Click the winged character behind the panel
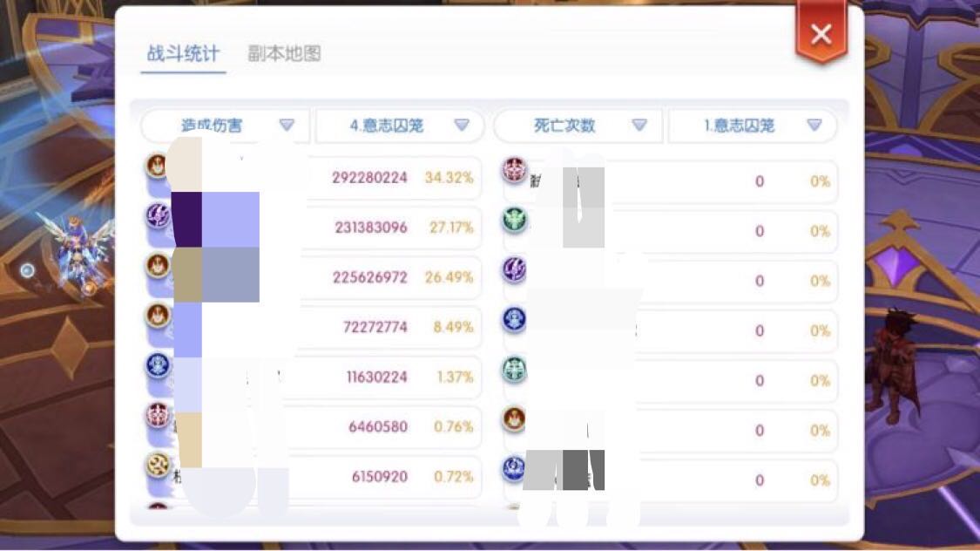The image size is (980, 551). pos(77,254)
